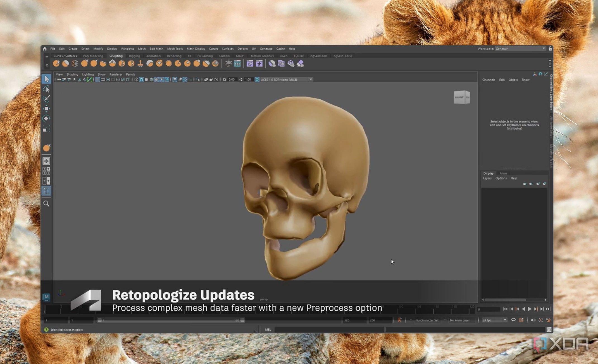Expand the 24 fps playback speed dropdown
The height and width of the screenshot is (364, 598).
pos(505,320)
